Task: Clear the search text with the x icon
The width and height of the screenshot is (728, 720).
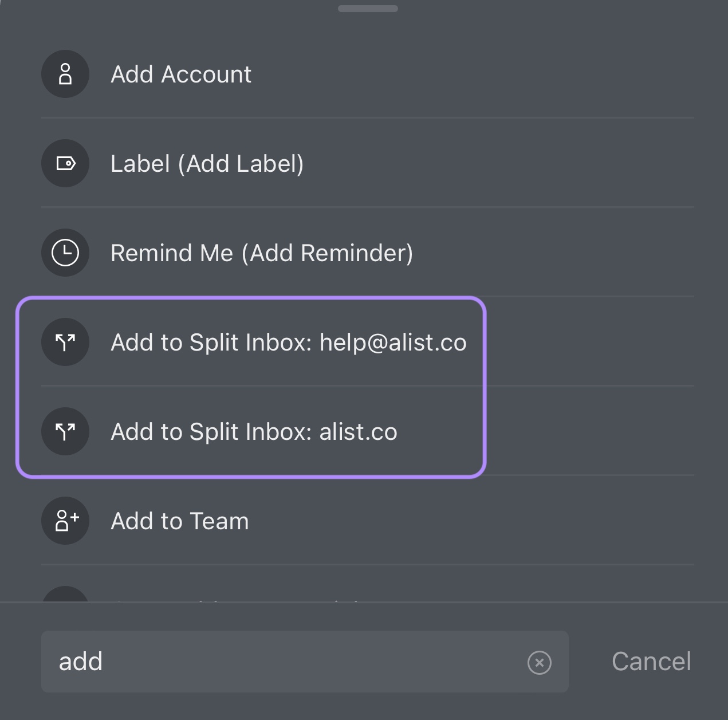Action: (539, 663)
